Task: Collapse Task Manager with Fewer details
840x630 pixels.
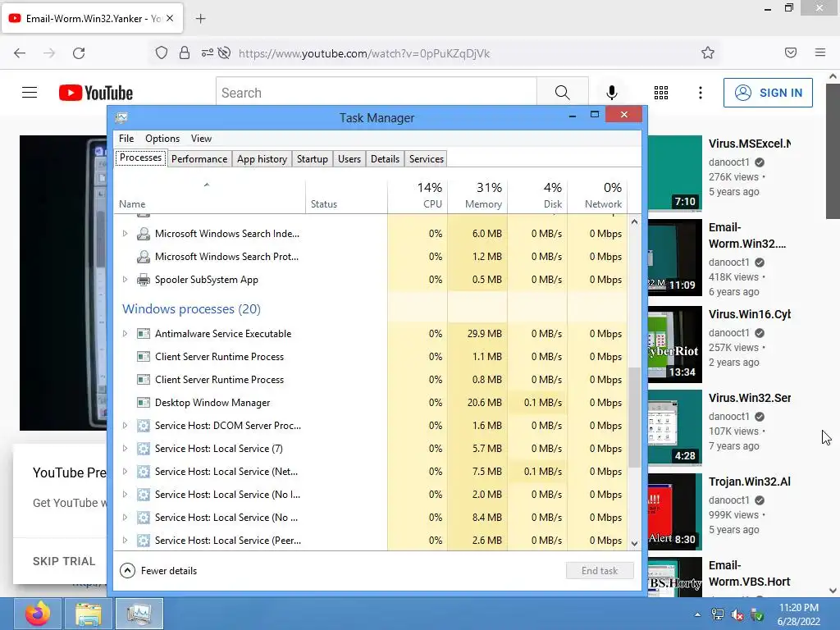Action: coord(158,571)
